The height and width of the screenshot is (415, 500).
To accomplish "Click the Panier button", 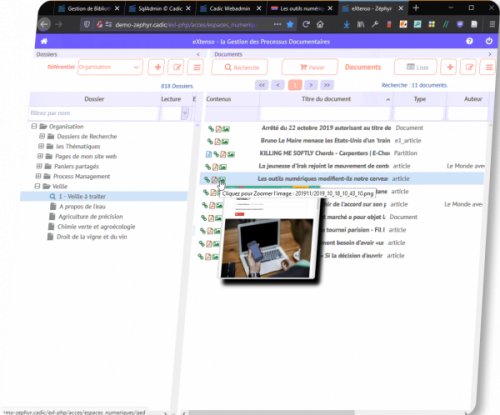I will click(310, 67).
